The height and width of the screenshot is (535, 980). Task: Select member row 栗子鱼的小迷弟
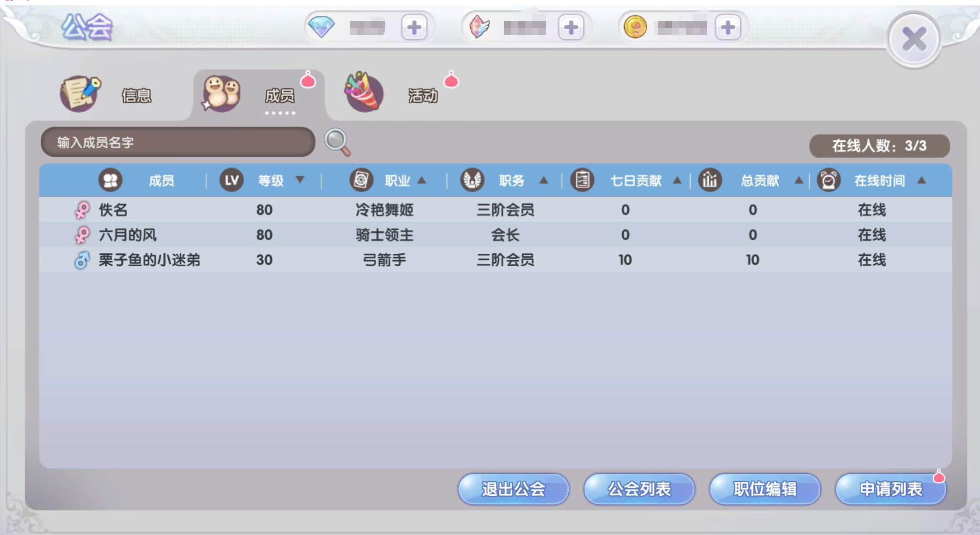click(x=495, y=260)
